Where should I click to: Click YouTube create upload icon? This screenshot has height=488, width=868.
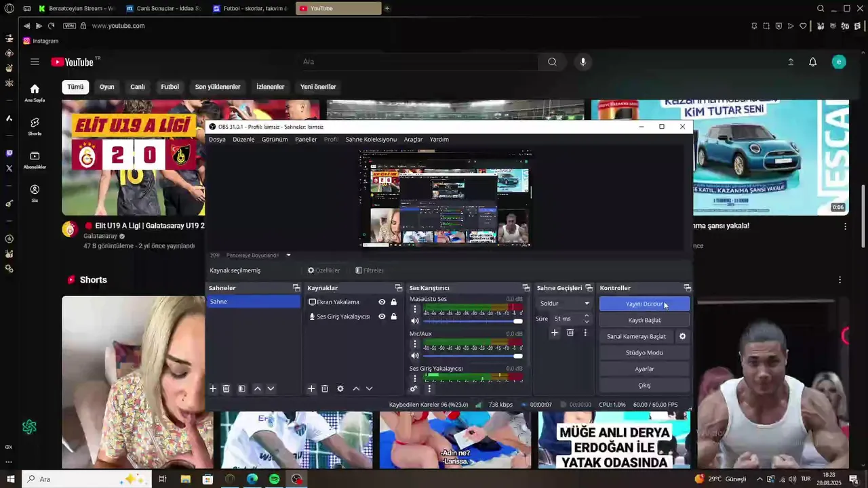pyautogui.click(x=790, y=62)
